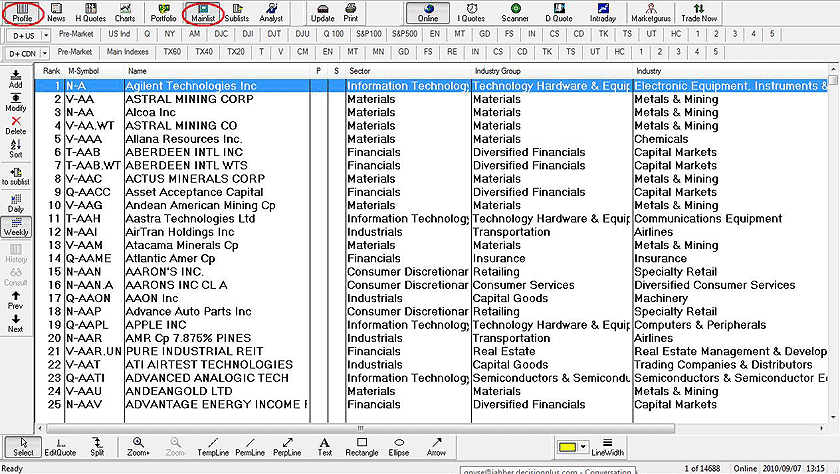840x474 pixels.
Task: Open the Charts toolbar icon
Action: point(125,12)
